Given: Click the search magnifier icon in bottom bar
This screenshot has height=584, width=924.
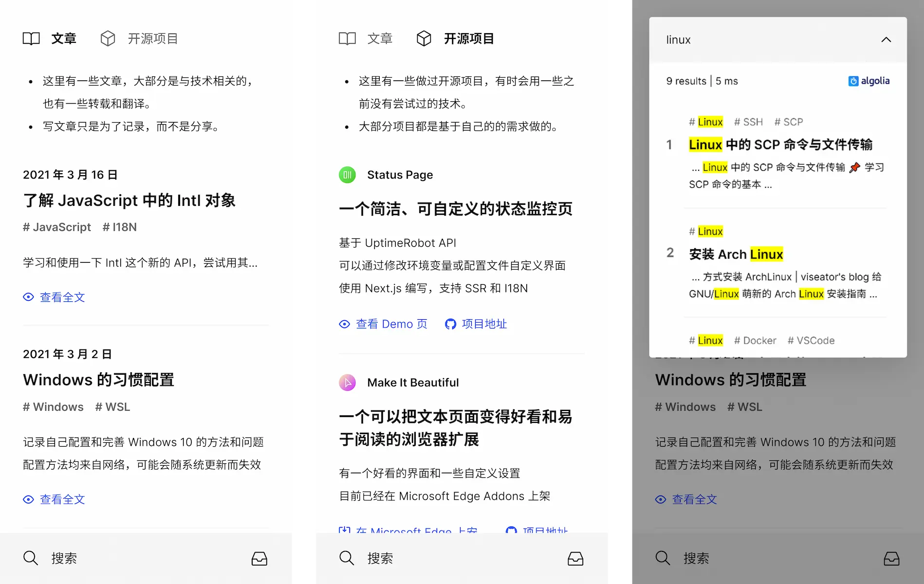Looking at the screenshot, I should [31, 558].
